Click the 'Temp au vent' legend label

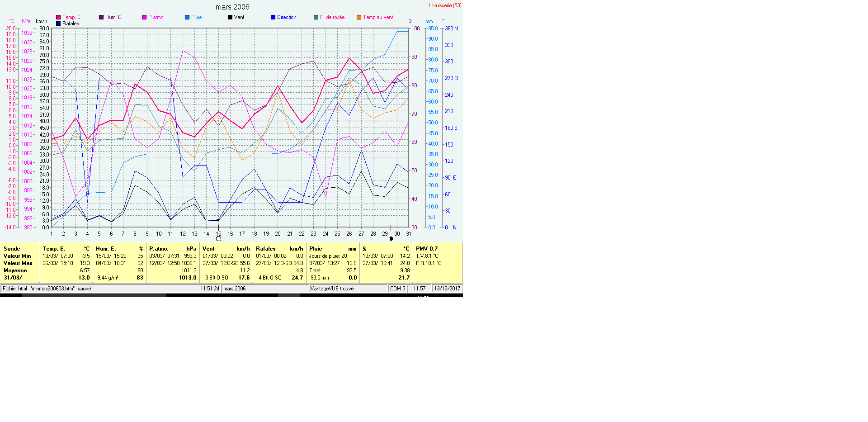378,17
